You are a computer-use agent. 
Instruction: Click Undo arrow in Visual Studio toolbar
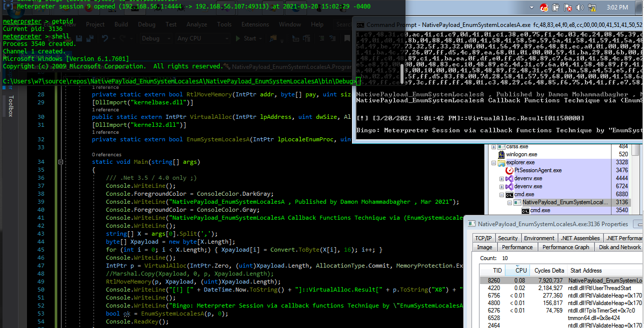pos(104,38)
